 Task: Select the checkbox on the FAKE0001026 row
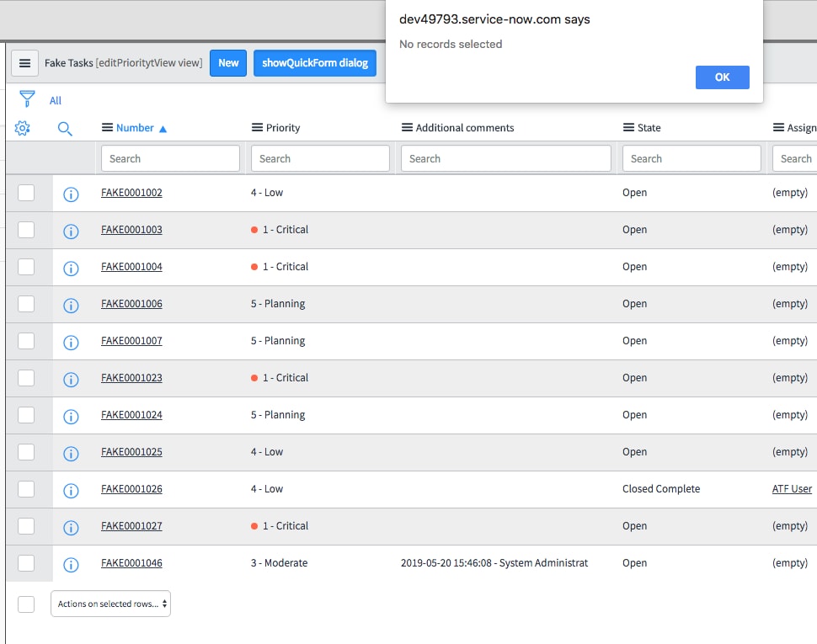[x=26, y=489]
